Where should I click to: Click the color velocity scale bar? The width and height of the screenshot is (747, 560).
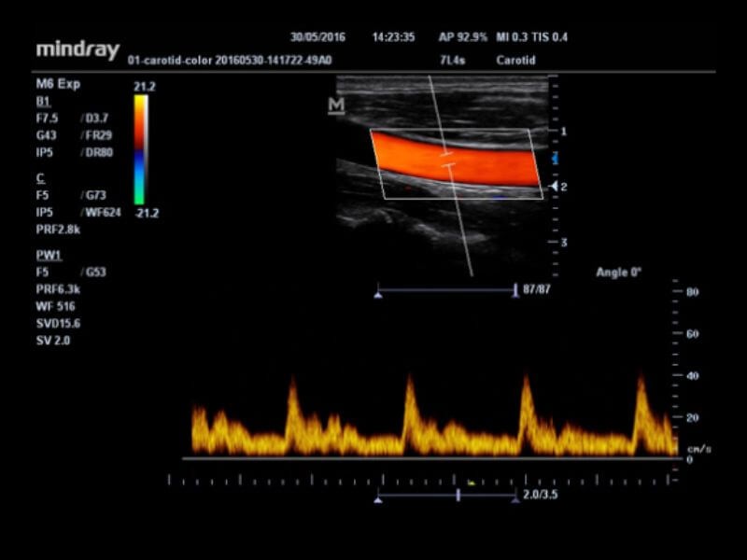click(140, 149)
